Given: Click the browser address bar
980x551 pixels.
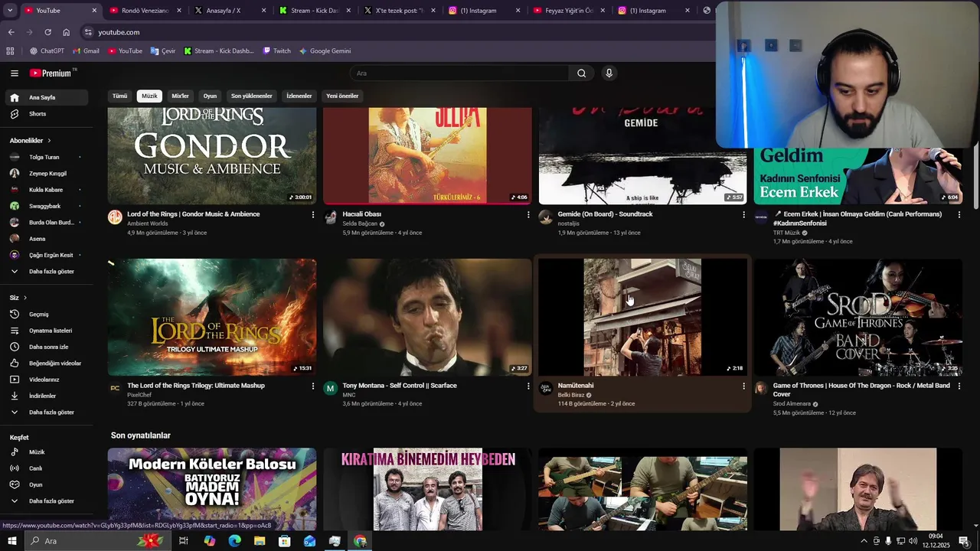Looking at the screenshot, I should [x=398, y=32].
